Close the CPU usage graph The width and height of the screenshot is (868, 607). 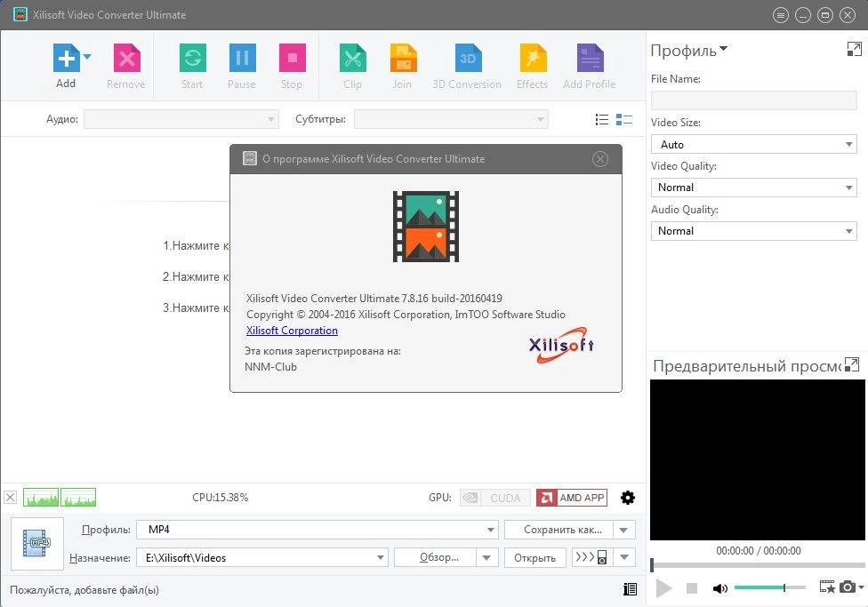pos(11,497)
